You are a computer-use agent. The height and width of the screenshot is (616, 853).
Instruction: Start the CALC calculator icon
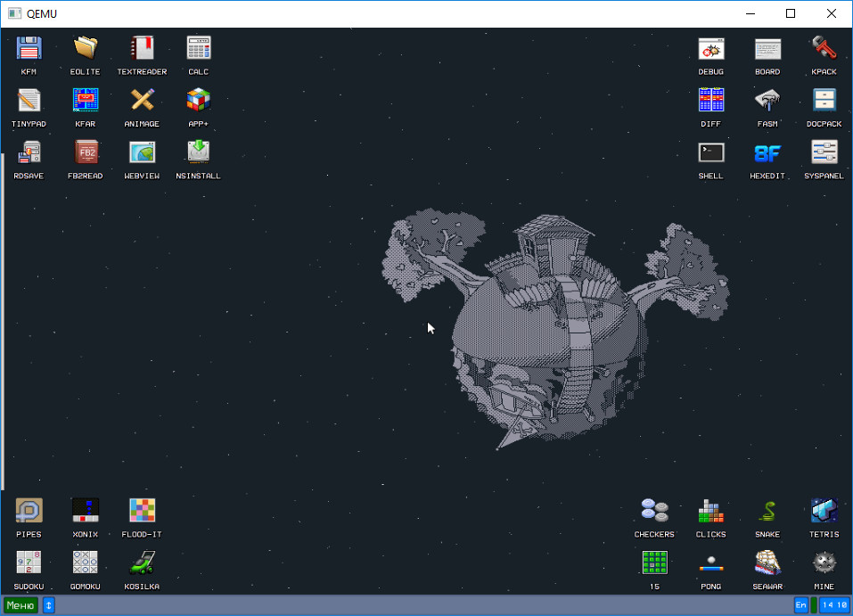(x=199, y=48)
